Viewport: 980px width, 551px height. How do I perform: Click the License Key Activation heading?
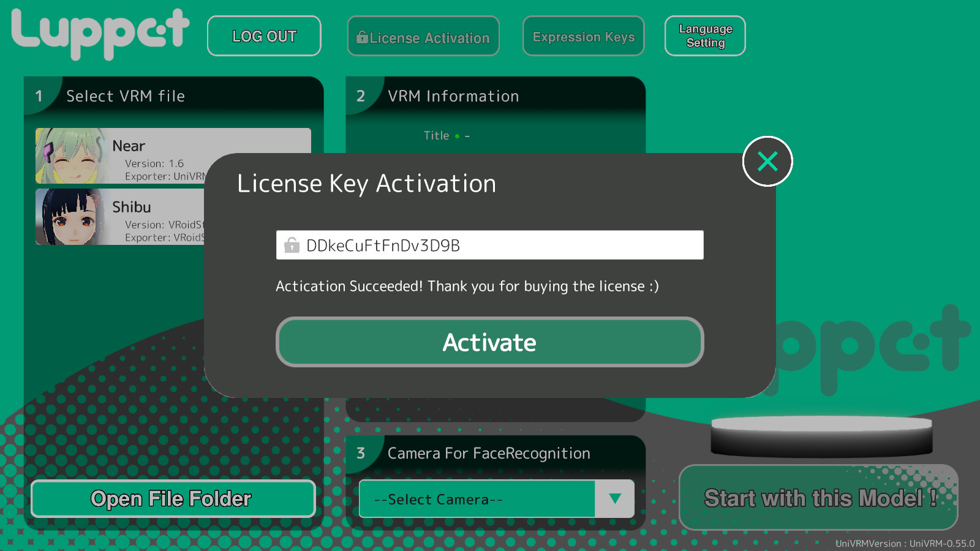pyautogui.click(x=366, y=184)
